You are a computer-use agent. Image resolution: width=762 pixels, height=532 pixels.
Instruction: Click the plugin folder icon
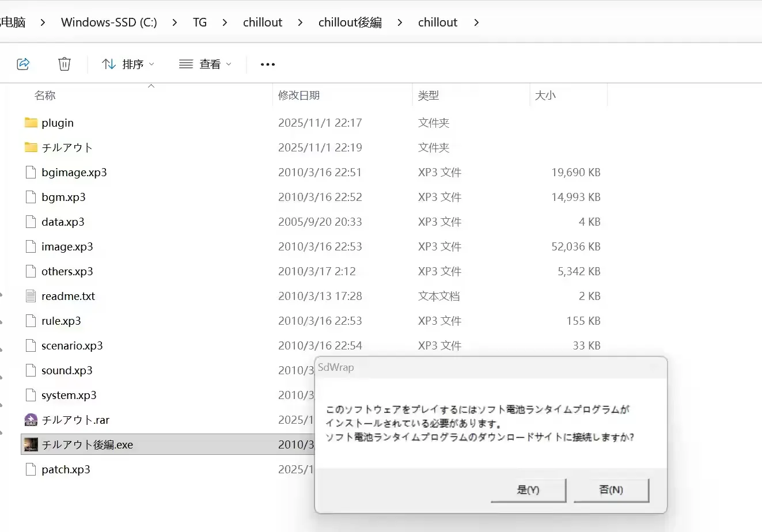pos(31,123)
